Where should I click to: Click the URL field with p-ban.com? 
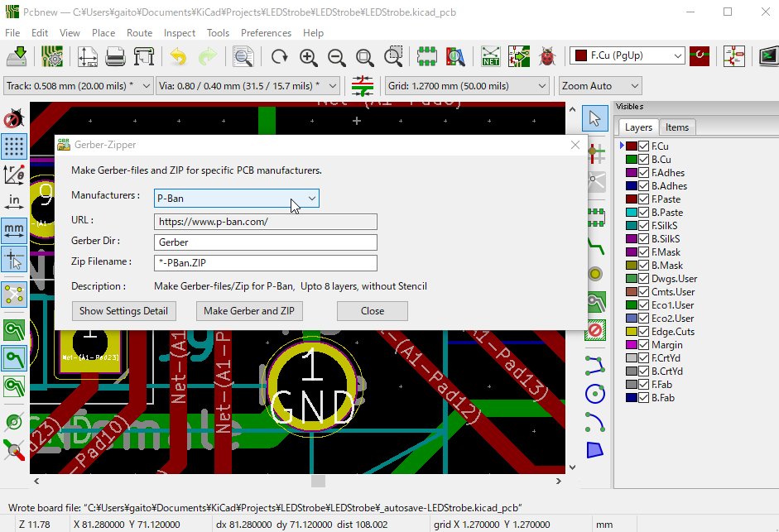tap(266, 222)
